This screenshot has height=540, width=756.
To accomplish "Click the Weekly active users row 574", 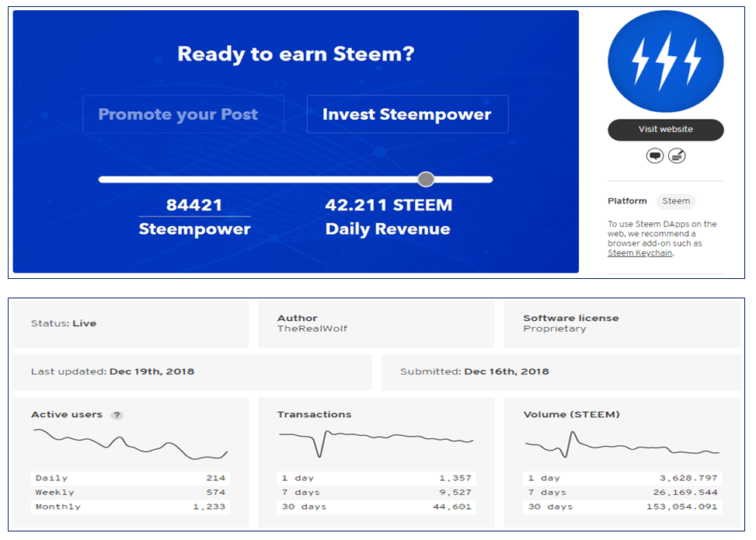I will point(131,493).
